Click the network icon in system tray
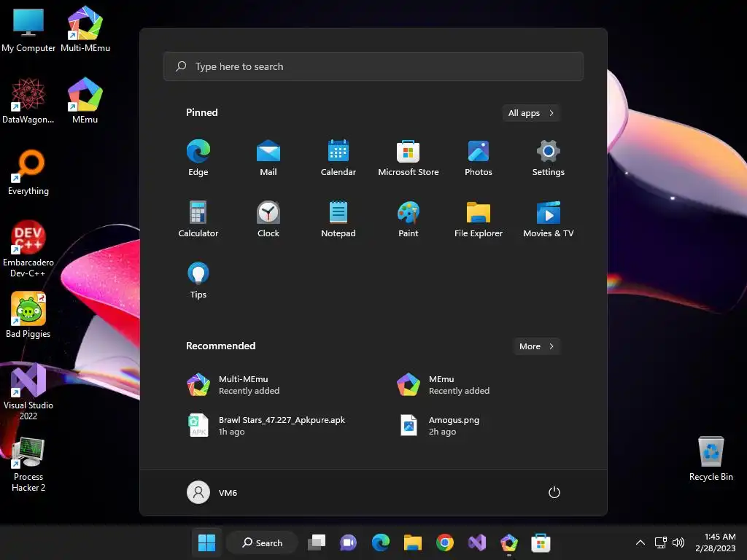747x560 pixels. (661, 542)
